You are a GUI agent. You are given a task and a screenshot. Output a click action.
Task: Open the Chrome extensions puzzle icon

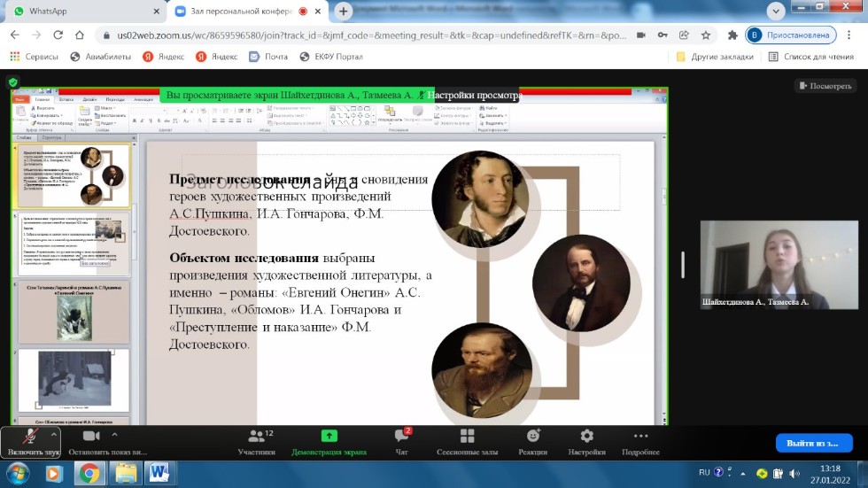point(732,35)
